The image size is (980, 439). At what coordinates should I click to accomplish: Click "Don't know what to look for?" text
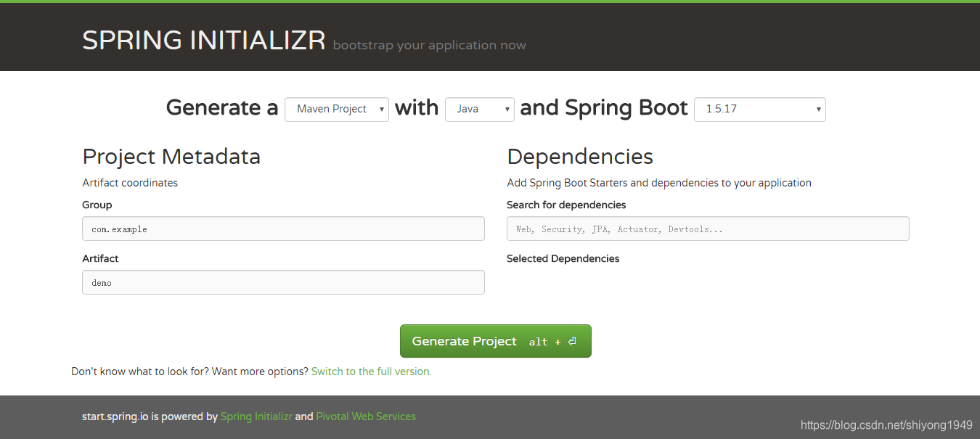coord(141,372)
